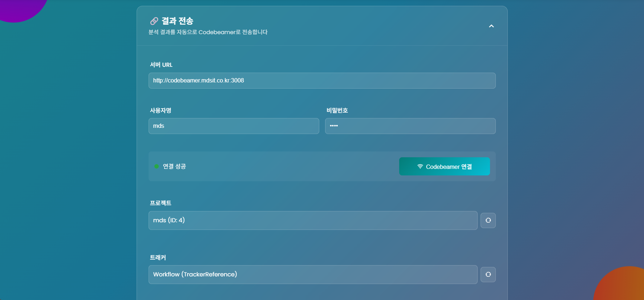Screen dimensions: 644x300
Task: Click the 연결 성공 status text
Action: pyautogui.click(x=174, y=166)
